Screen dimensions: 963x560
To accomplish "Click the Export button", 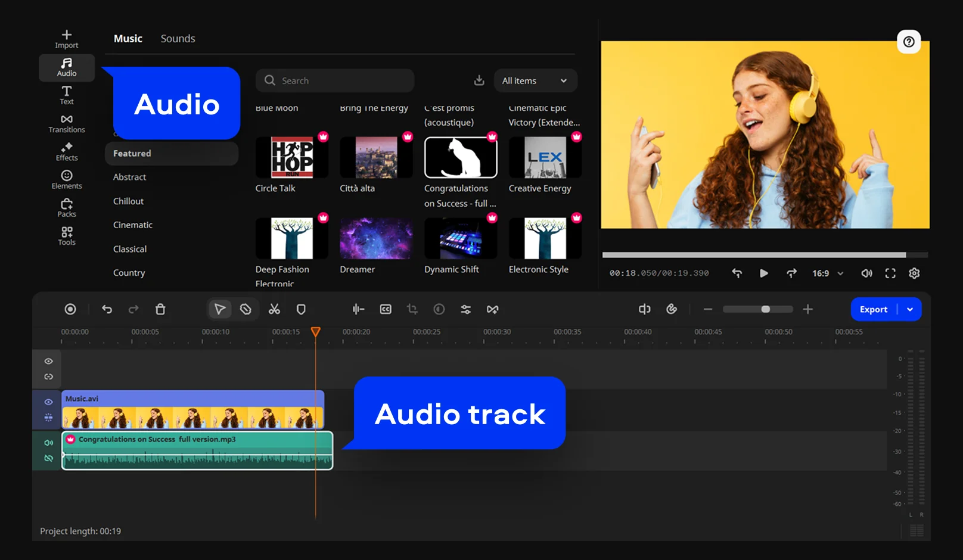I will (x=874, y=309).
